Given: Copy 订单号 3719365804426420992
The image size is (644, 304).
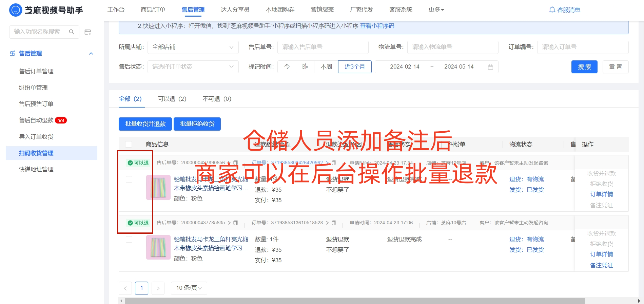Looking at the screenshot, I should click(334, 163).
